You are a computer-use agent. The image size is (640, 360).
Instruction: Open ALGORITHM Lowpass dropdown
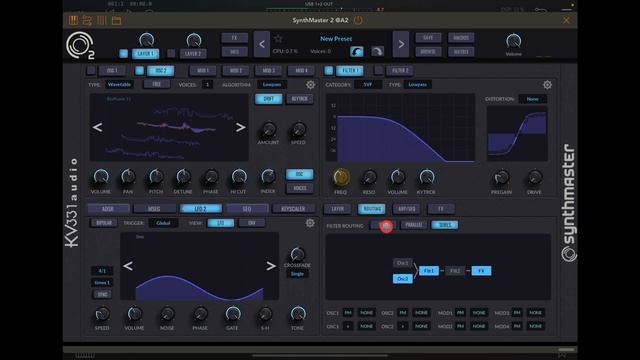click(272, 84)
